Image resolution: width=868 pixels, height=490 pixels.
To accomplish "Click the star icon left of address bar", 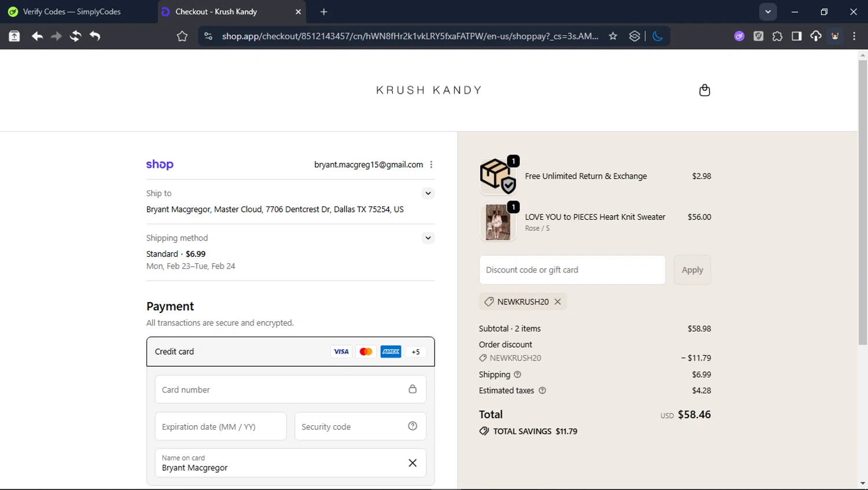I will pyautogui.click(x=182, y=36).
